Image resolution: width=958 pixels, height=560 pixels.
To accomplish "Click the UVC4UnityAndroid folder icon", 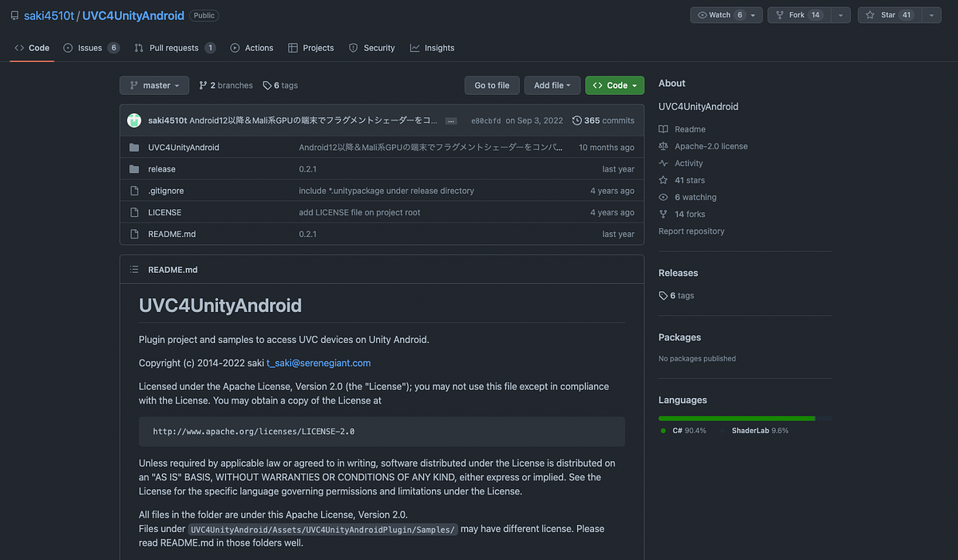I will tap(136, 147).
